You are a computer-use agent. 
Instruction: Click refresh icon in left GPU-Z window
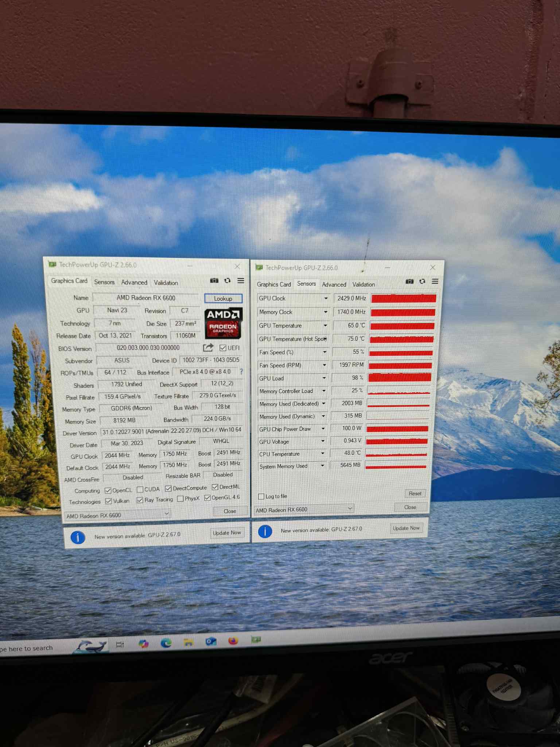227,280
